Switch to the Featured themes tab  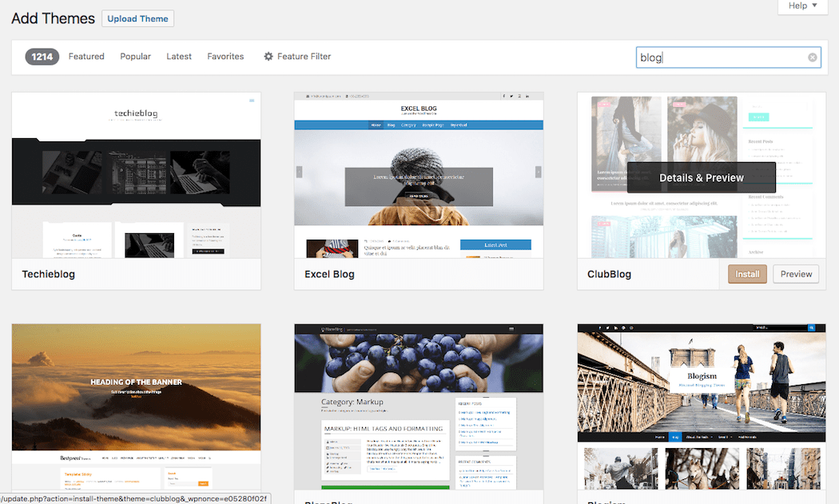pos(85,56)
